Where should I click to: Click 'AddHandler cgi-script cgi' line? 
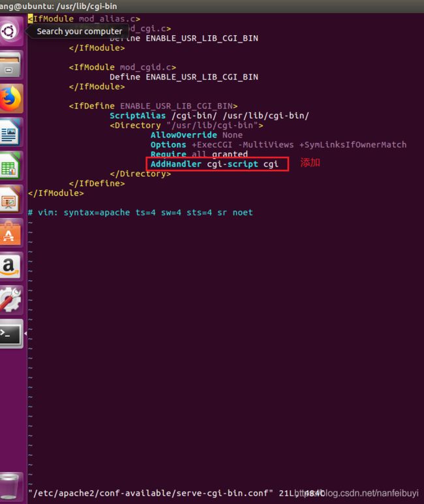[x=214, y=164]
